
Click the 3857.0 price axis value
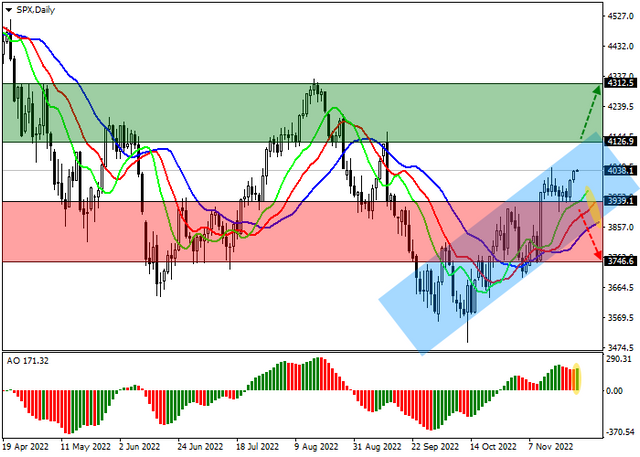620,227
